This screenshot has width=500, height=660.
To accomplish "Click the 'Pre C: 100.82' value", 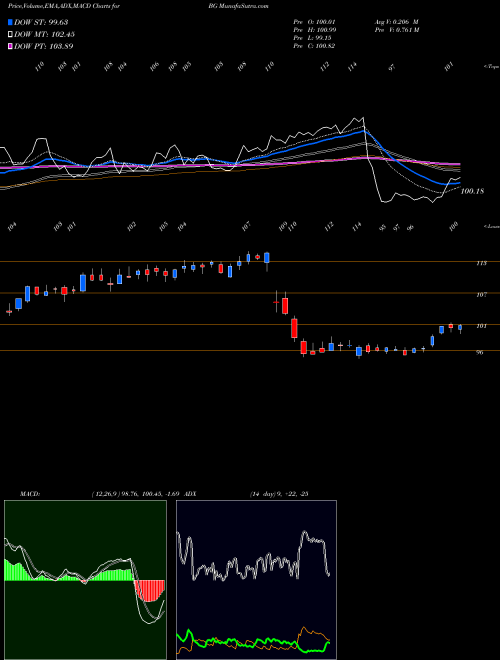I will pos(314,46).
